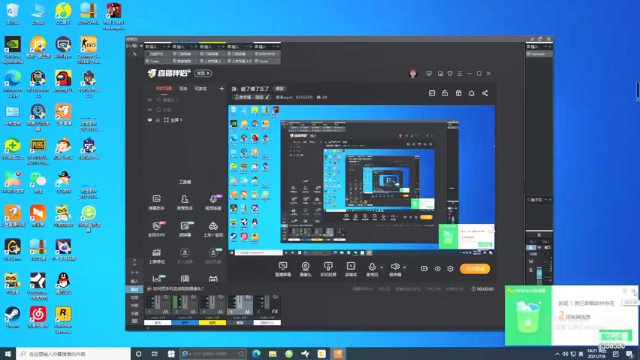Toggle visibility of the camera source layer
The height and width of the screenshot is (360, 640).
pos(150,100)
